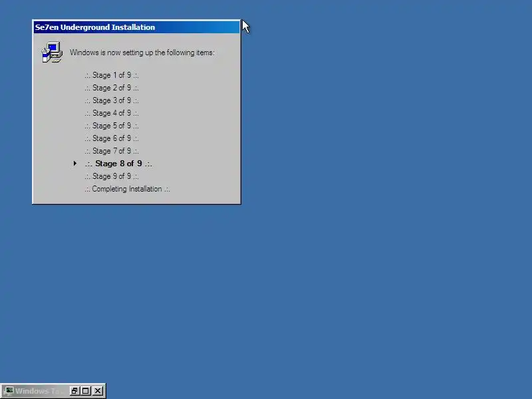Viewport: 532px width, 399px height.
Task: Click the 'Completing Installation' line
Action: point(127,189)
